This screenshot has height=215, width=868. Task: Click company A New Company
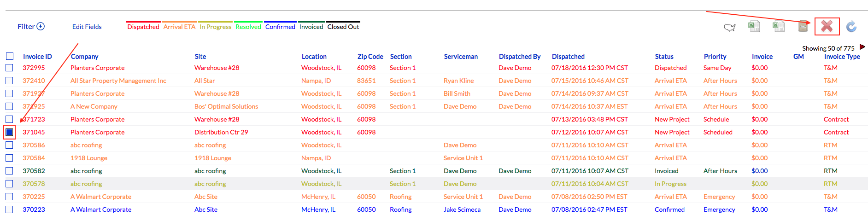94,106
